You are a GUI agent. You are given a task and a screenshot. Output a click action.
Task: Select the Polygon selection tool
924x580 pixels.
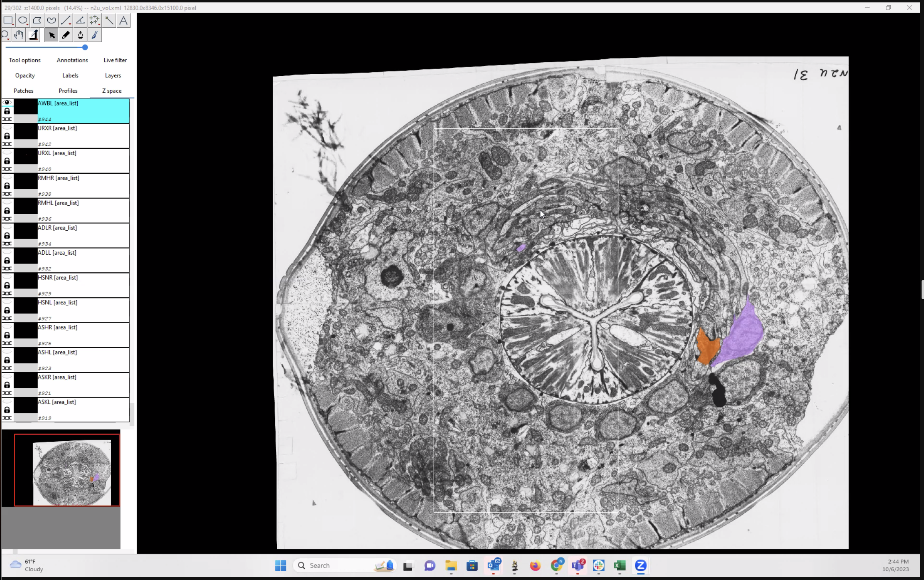click(x=37, y=20)
